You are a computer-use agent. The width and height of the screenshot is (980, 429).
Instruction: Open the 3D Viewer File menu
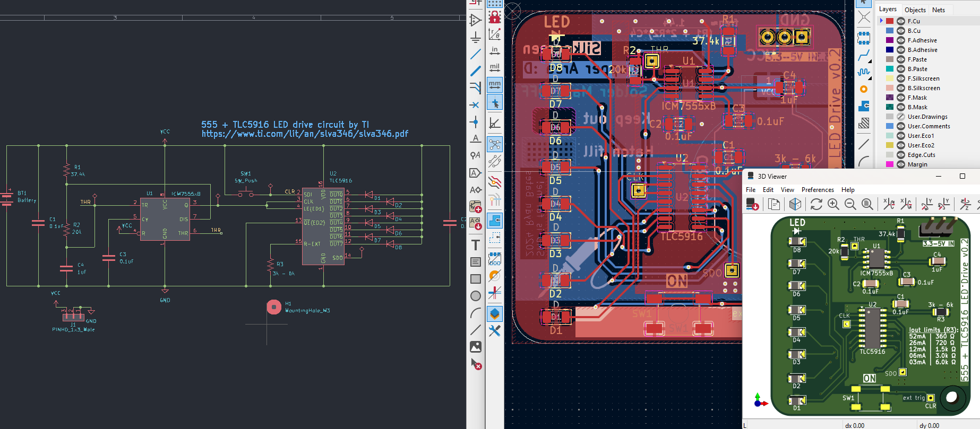[751, 190]
